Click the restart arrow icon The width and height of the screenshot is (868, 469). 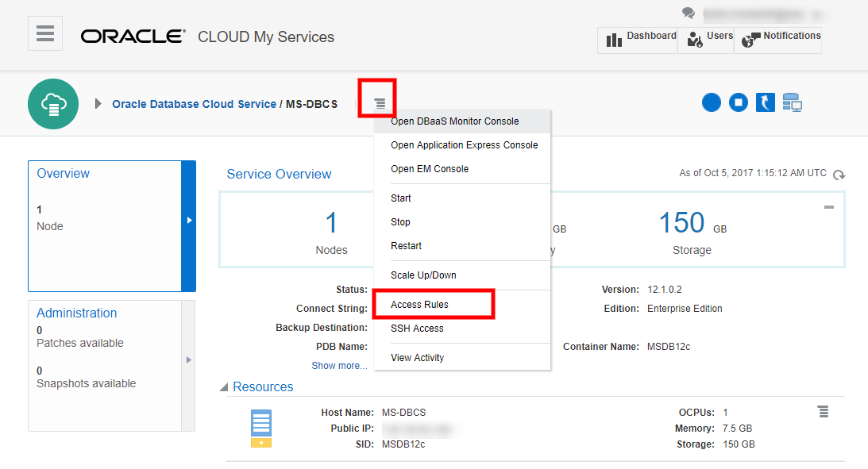[x=765, y=102]
